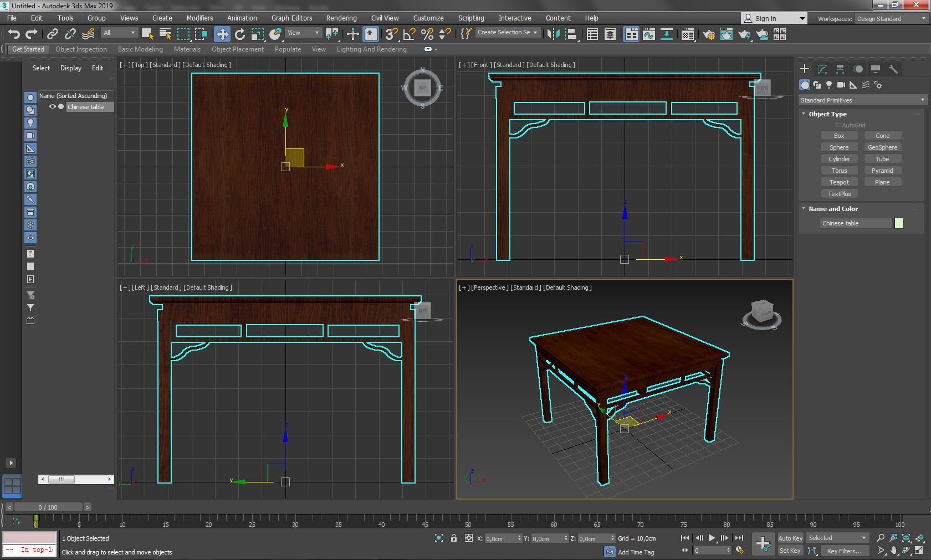The height and width of the screenshot is (560, 931).
Task: Open the selection filter All dropdown
Action: pos(119,33)
